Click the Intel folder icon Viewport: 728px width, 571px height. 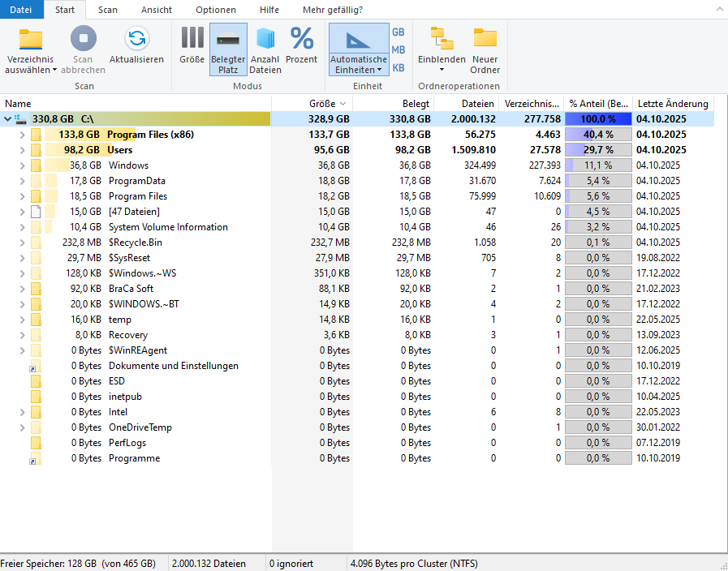36,412
